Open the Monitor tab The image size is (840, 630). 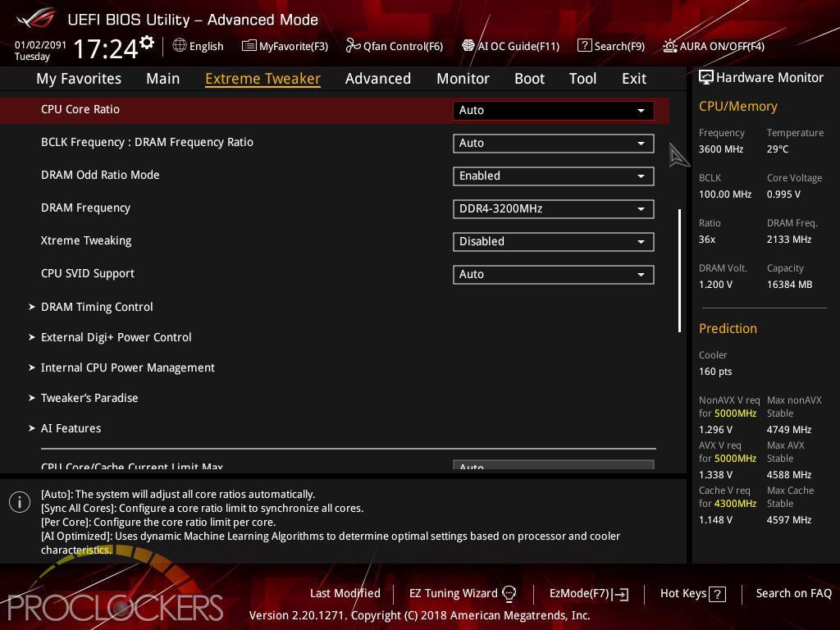point(463,79)
